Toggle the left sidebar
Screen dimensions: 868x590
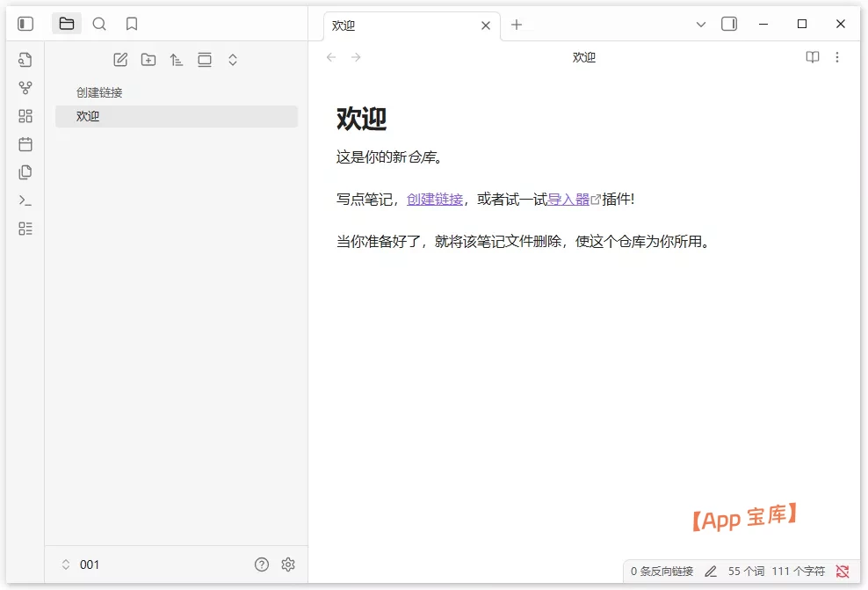[25, 23]
